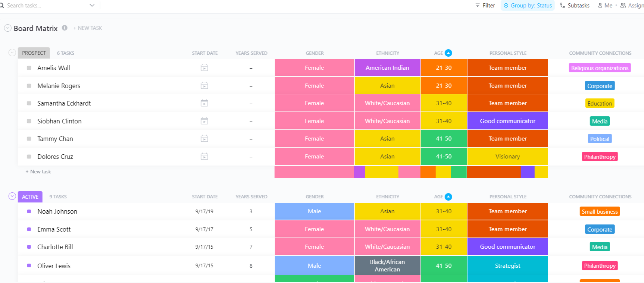The height and width of the screenshot is (283, 644).
Task: Collapse the PROSPECT group
Action: (x=12, y=53)
